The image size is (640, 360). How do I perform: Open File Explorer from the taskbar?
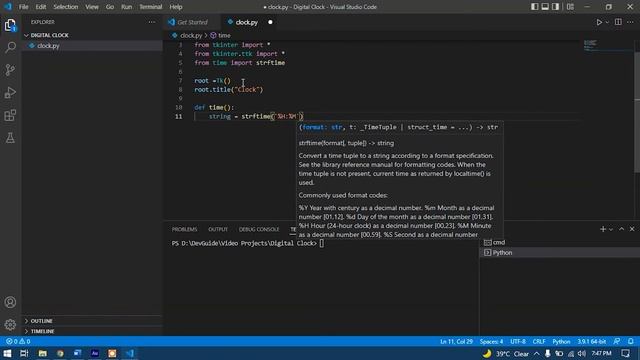tap(42, 353)
